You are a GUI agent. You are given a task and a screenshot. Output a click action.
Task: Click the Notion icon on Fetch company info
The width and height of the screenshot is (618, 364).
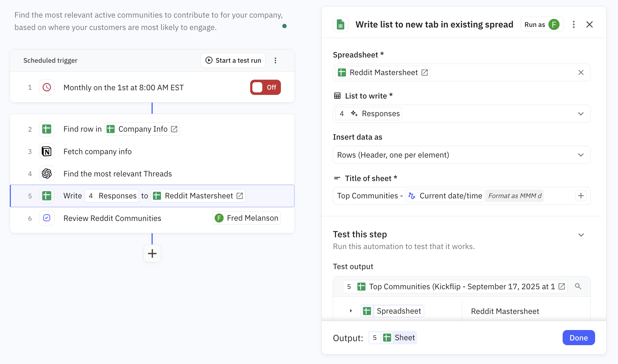[47, 151]
